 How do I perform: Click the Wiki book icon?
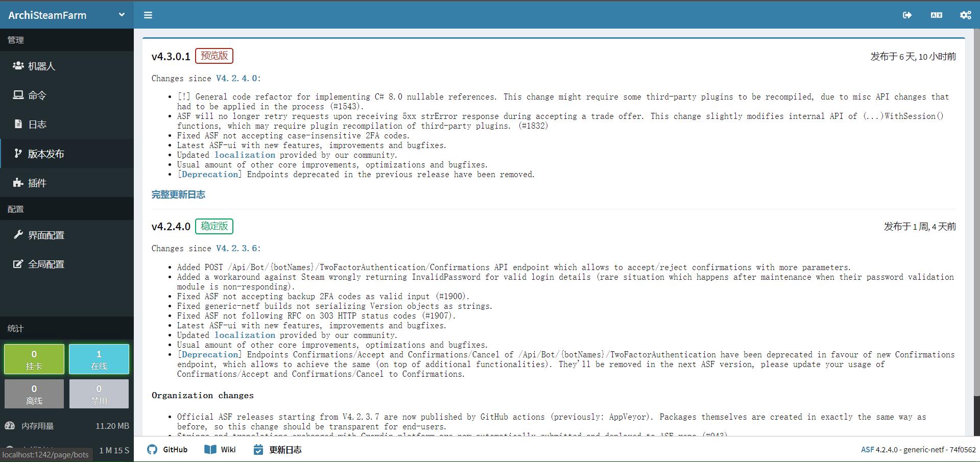(210, 449)
